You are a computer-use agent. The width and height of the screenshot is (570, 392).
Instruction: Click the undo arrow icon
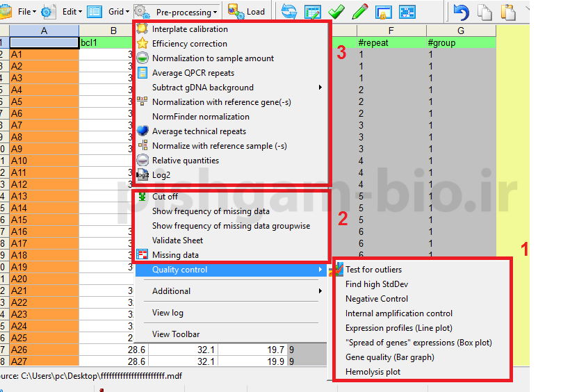(461, 12)
